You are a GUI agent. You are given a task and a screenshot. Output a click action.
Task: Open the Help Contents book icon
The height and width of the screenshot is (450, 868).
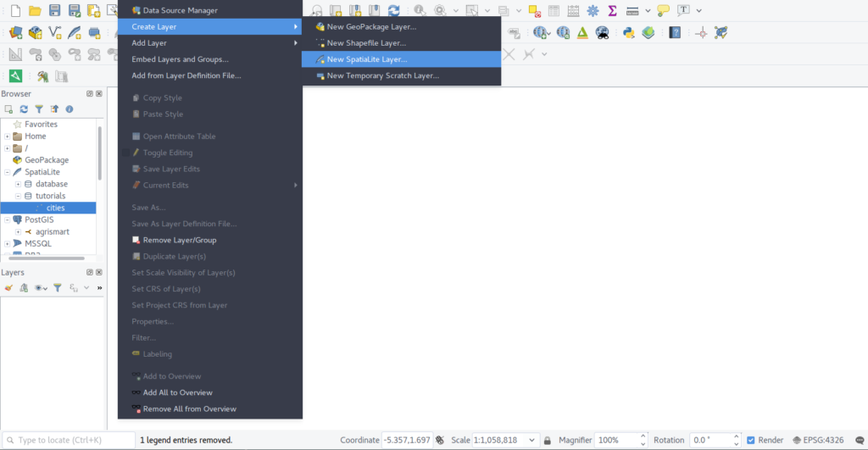[674, 33]
